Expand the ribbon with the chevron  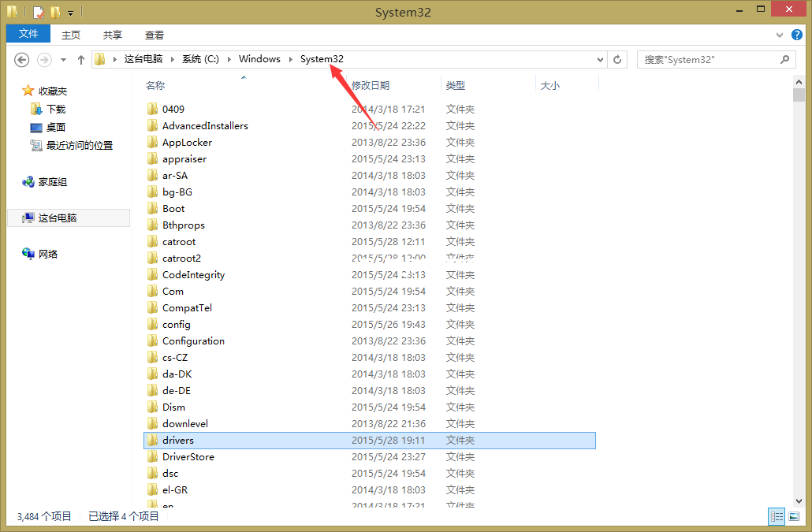click(780, 35)
